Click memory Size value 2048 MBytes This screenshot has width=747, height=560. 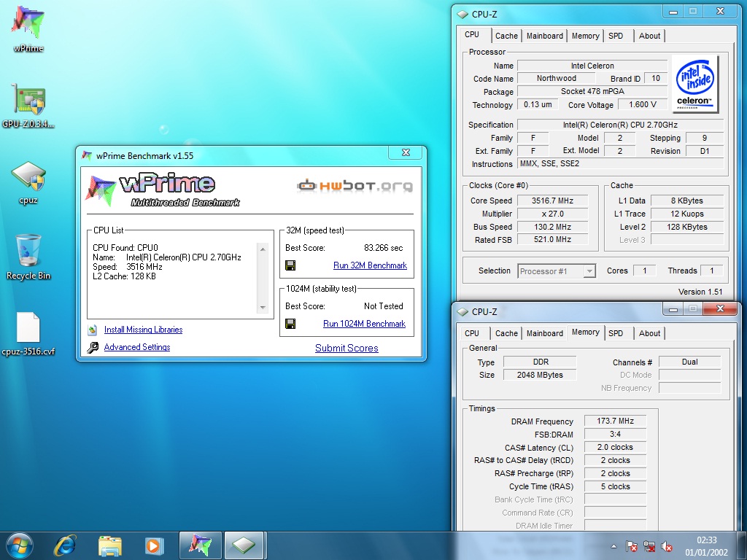pos(540,375)
